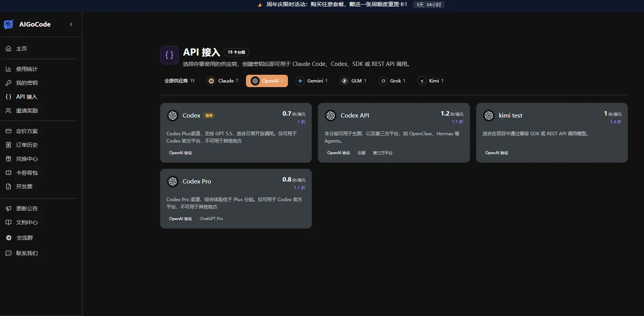644x316 pixels.
Task: Click the 兑换中心 gift icon
Action: 8,159
